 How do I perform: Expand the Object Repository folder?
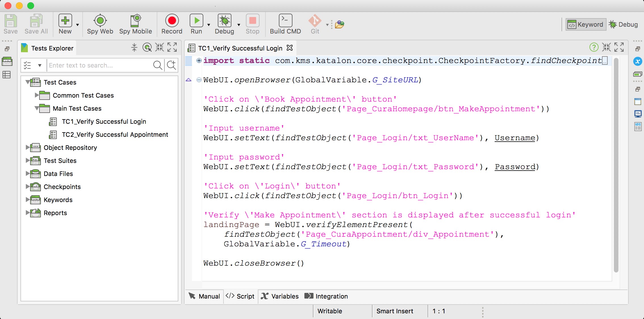tap(28, 147)
